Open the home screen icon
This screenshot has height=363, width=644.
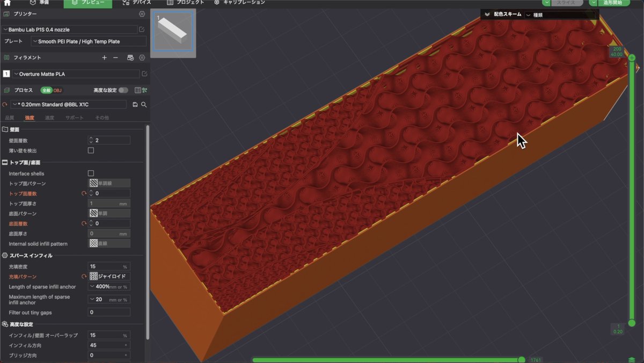pos(8,3)
